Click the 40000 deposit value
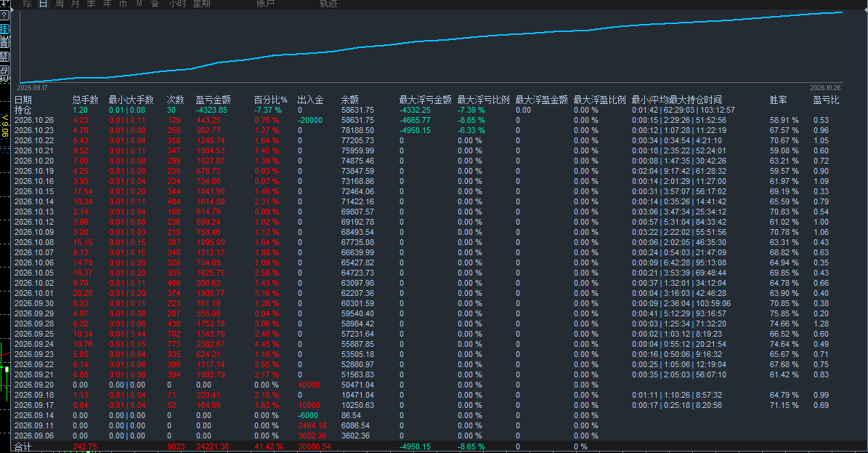The height and width of the screenshot is (453, 868). [309, 385]
